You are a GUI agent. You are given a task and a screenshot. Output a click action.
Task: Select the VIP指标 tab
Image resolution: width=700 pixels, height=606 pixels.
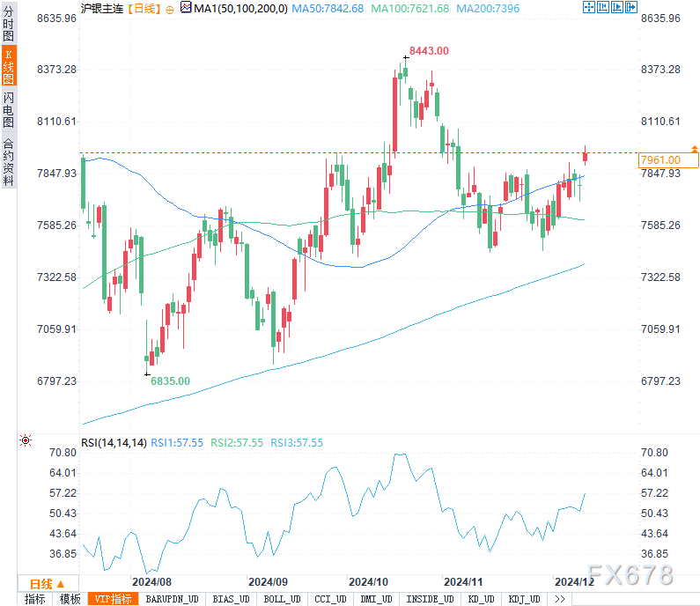(x=113, y=599)
